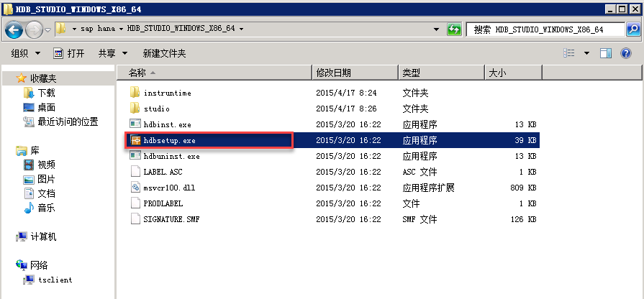
Task: Click the '126 KB' size value
Action: point(523,219)
